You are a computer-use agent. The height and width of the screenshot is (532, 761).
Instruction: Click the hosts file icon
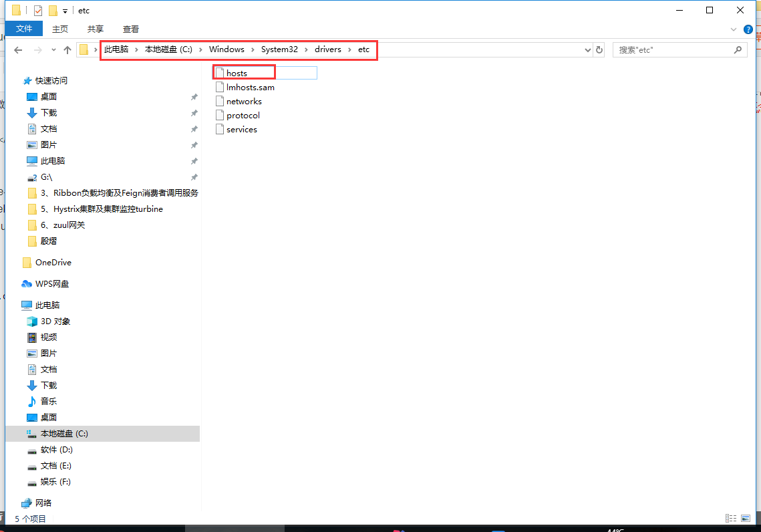[x=219, y=74]
